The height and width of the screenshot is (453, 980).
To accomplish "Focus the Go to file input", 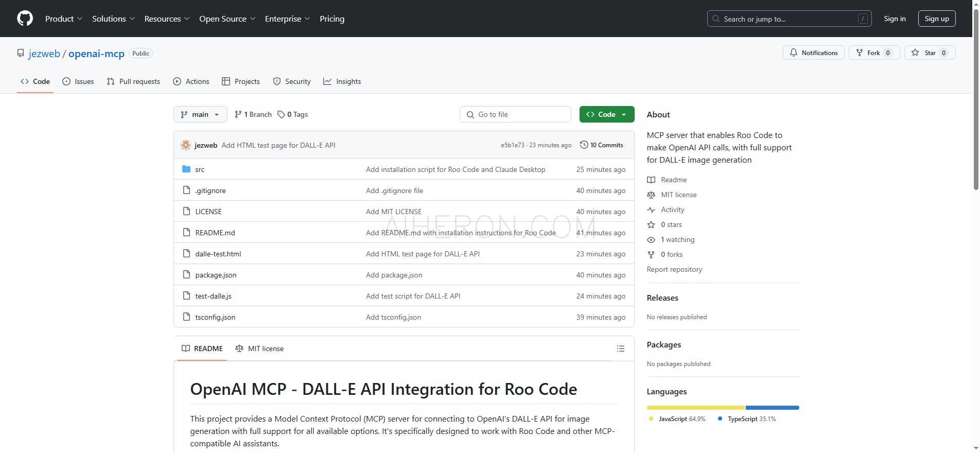I will coord(515,114).
